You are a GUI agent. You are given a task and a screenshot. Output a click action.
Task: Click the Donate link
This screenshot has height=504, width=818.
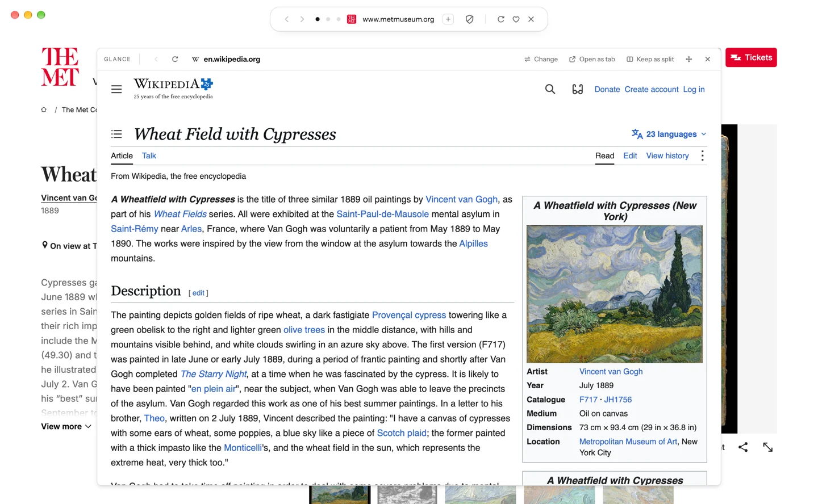pyautogui.click(x=607, y=89)
